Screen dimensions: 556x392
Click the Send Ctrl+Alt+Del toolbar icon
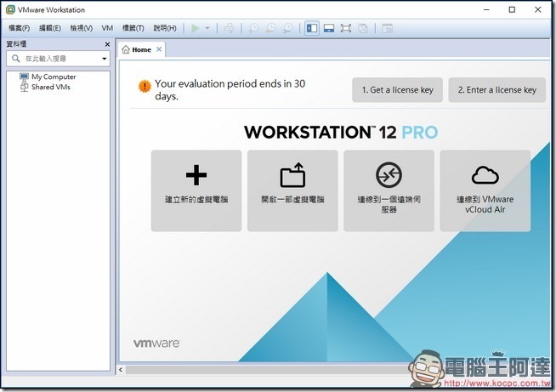coord(229,28)
